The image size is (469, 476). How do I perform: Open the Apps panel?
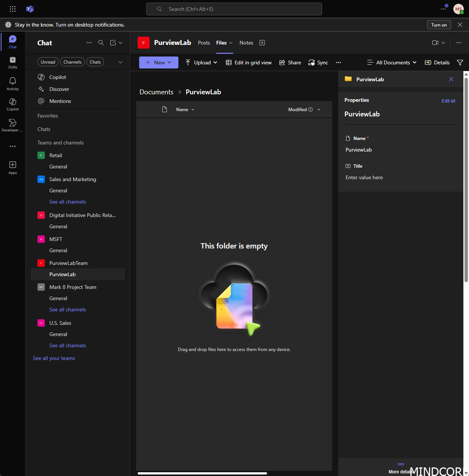pyautogui.click(x=12, y=166)
